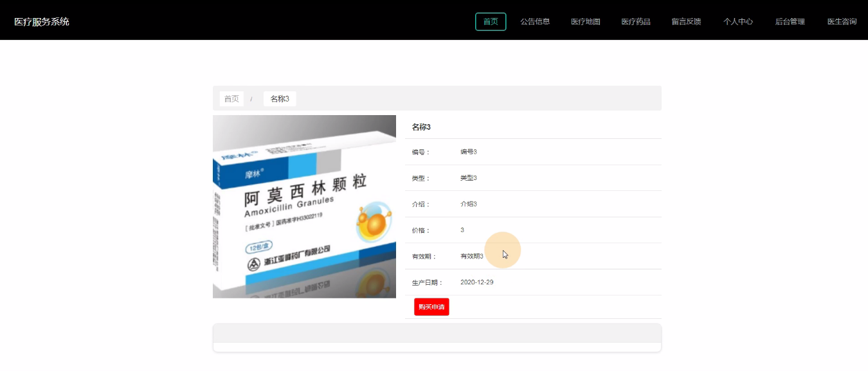The height and width of the screenshot is (371, 868).
Task: Open the 医疗地图 page from the navbar
Action: click(586, 22)
